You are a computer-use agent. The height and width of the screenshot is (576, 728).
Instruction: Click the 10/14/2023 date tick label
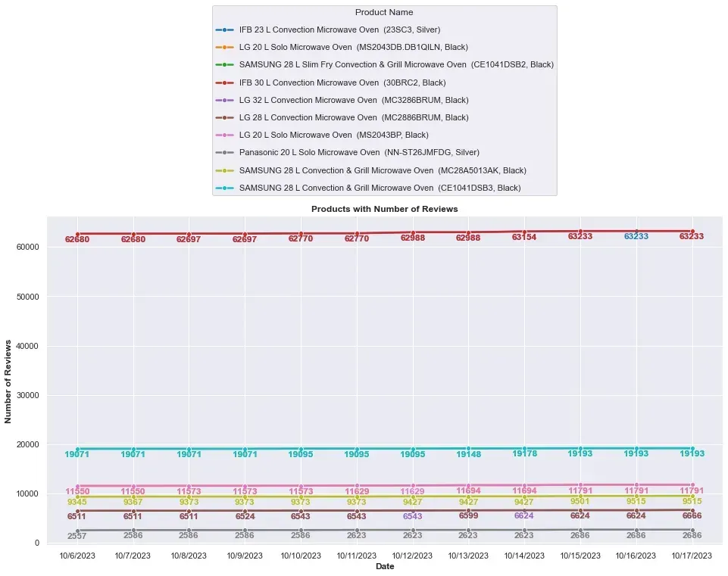524,556
